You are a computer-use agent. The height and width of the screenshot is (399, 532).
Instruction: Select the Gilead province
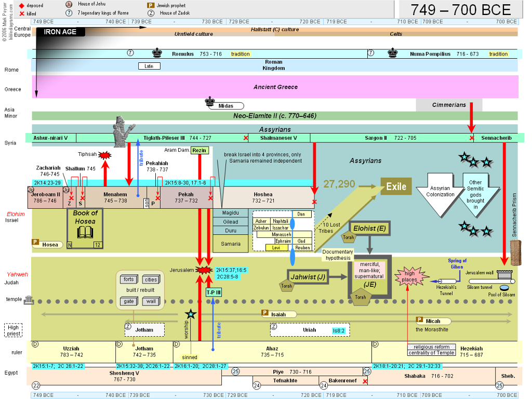pyautogui.click(x=230, y=221)
